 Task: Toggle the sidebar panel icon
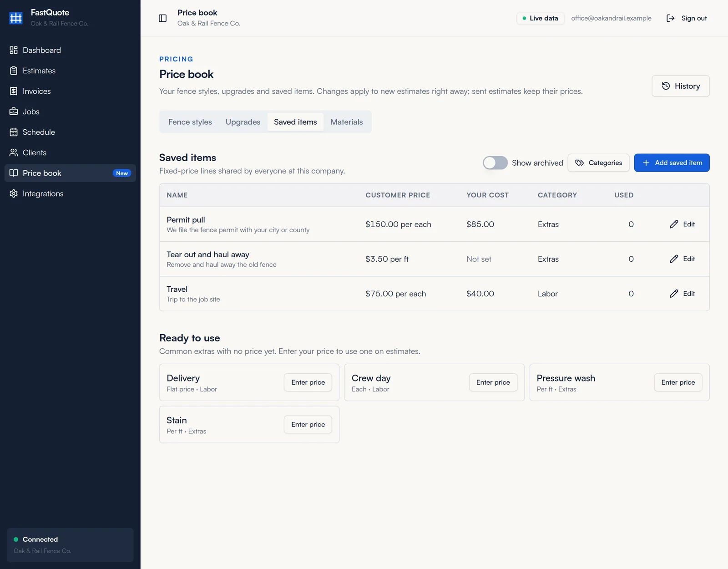point(162,18)
